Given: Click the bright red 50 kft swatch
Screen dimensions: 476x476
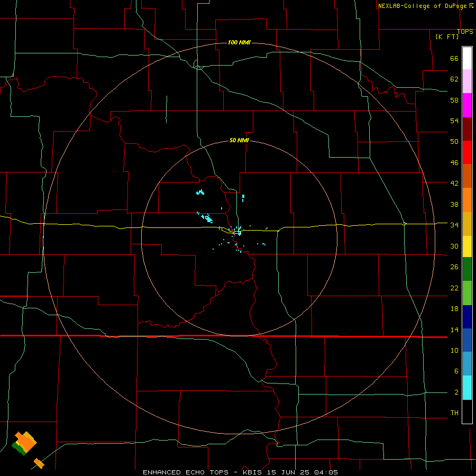Looking at the screenshot, I should (x=467, y=152).
